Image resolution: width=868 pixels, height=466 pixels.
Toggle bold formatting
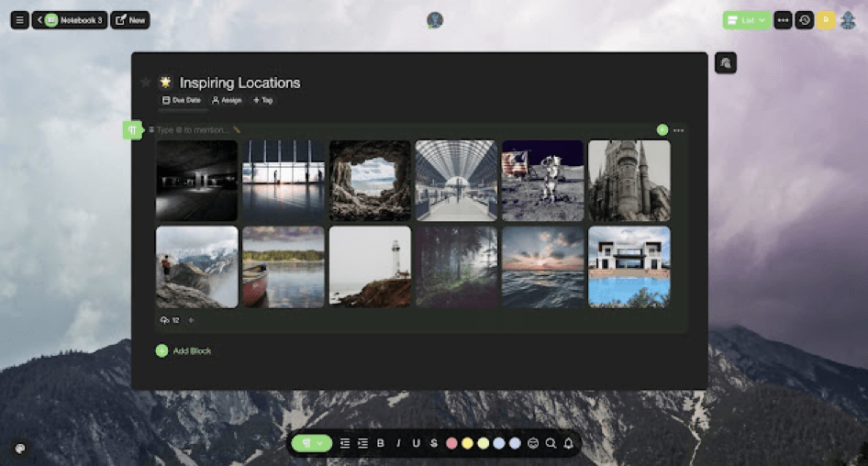381,443
